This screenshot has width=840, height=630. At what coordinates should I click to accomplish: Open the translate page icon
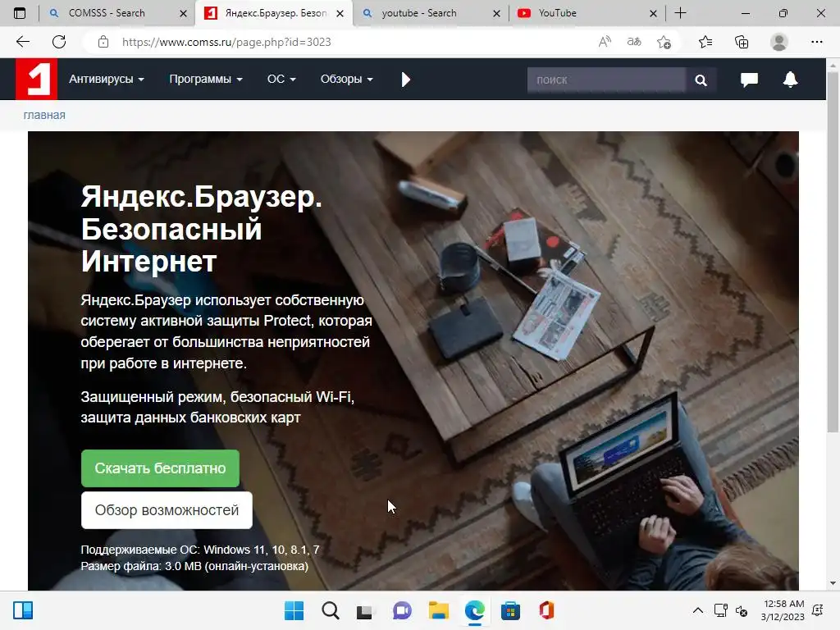(x=634, y=42)
